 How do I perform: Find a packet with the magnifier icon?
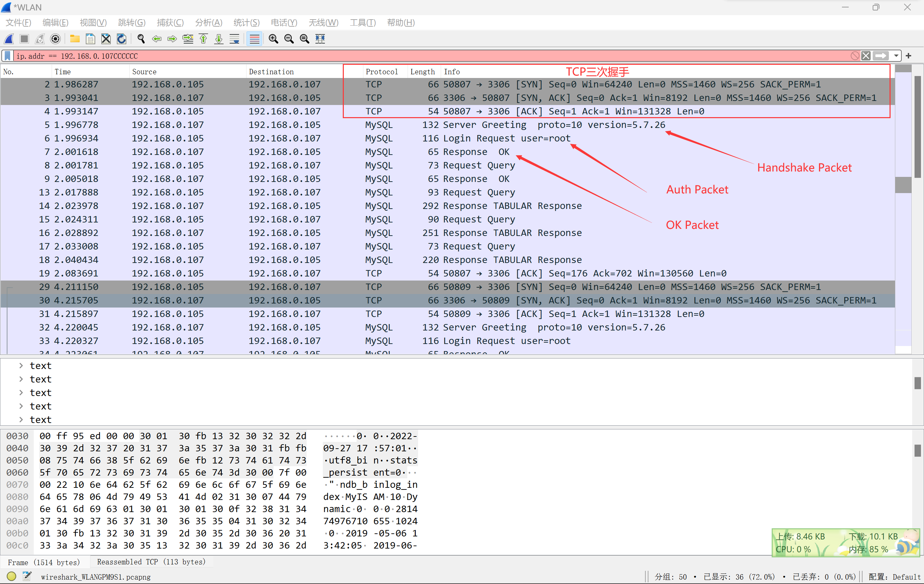141,39
